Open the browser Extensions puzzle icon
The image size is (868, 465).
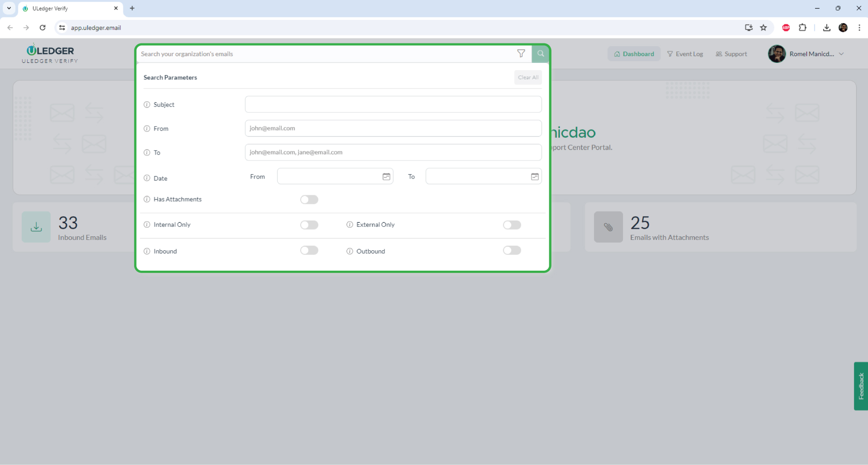point(802,28)
